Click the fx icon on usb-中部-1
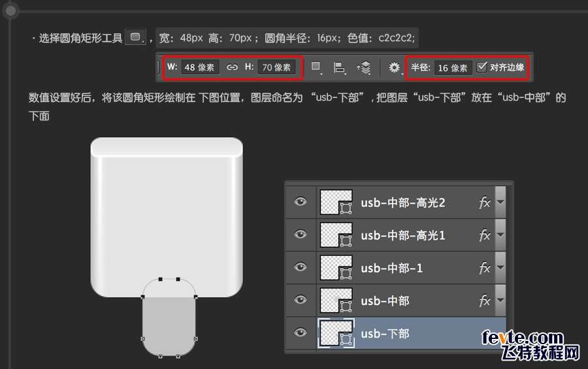Viewport: 588px width, 369px height. (485, 268)
